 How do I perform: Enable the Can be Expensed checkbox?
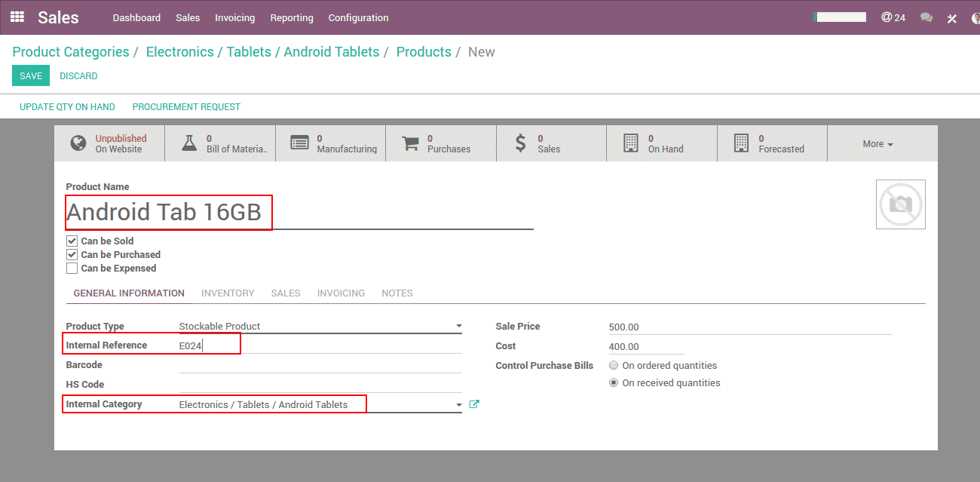coord(72,269)
